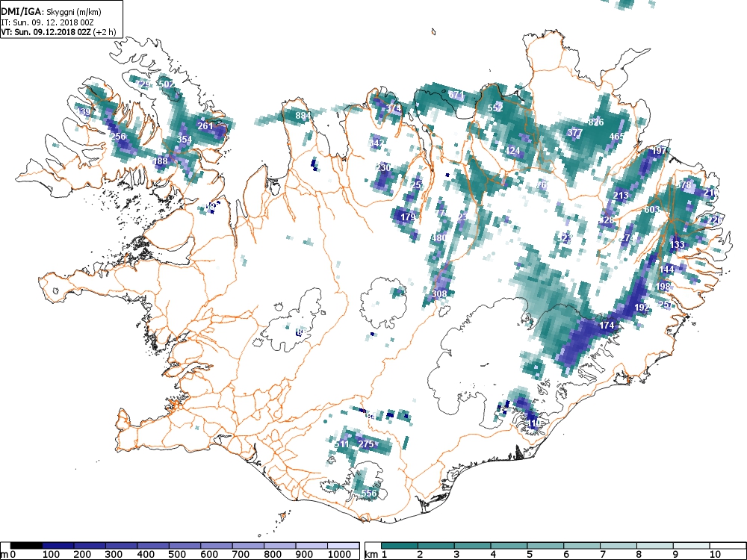
Task: Click the '884' visibility value on the map
Action: coord(303,116)
